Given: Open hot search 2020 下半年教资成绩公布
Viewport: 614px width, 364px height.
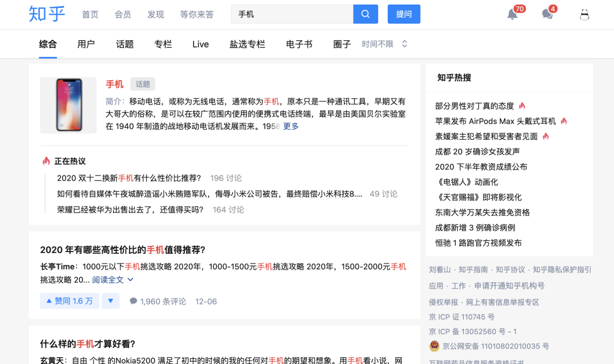Looking at the screenshot, I should 482,167.
